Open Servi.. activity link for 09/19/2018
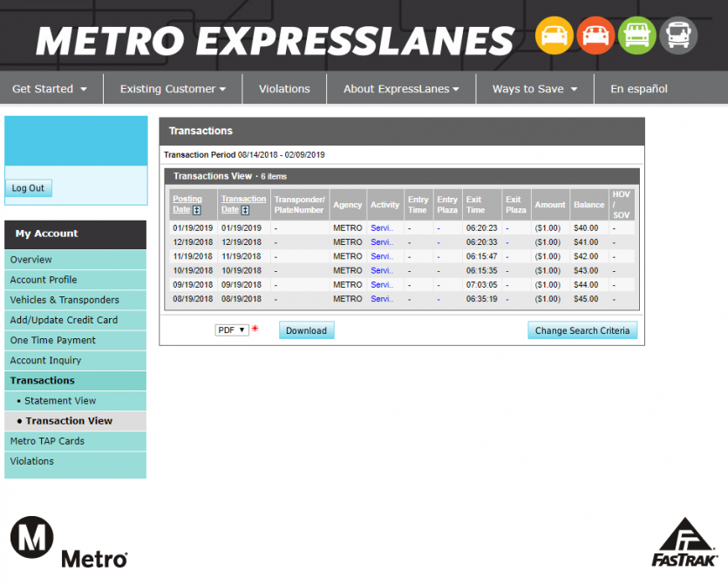 [x=382, y=284]
